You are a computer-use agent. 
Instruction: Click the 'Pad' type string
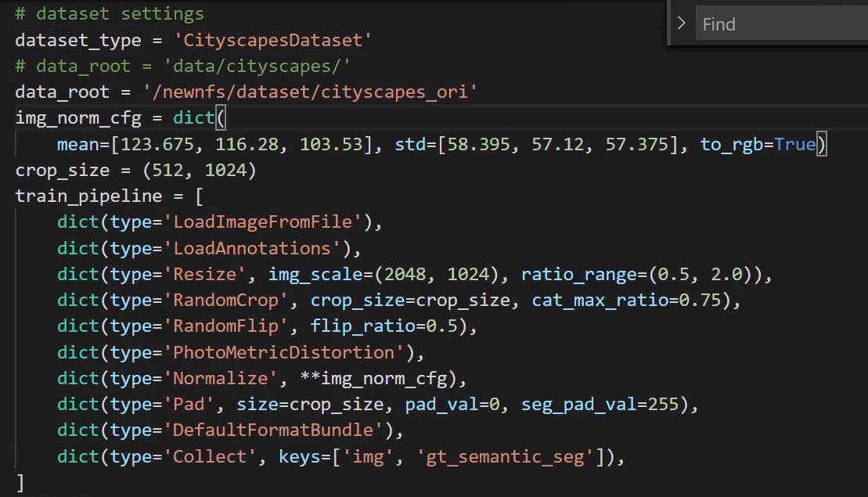pyautogui.click(x=189, y=404)
